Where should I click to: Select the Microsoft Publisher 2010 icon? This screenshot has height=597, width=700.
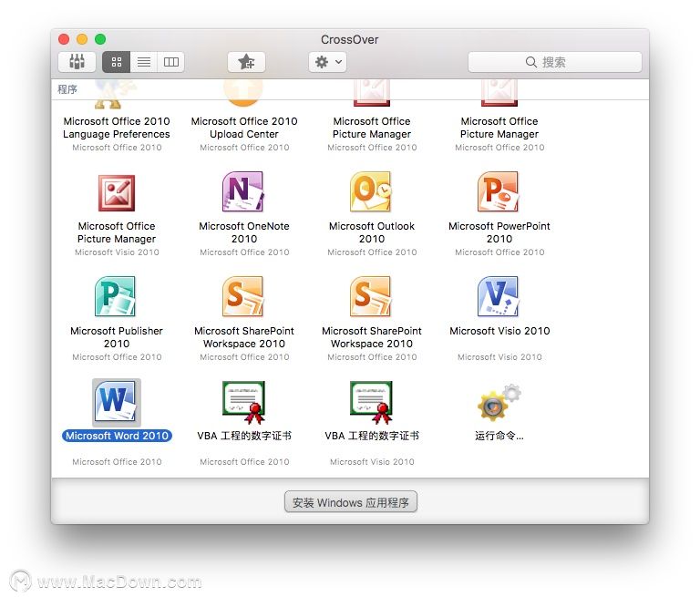tap(116, 296)
